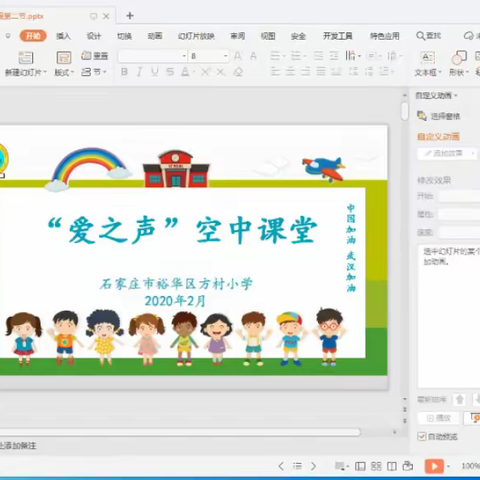Open the Special Features (特色应用) tab

point(385,36)
